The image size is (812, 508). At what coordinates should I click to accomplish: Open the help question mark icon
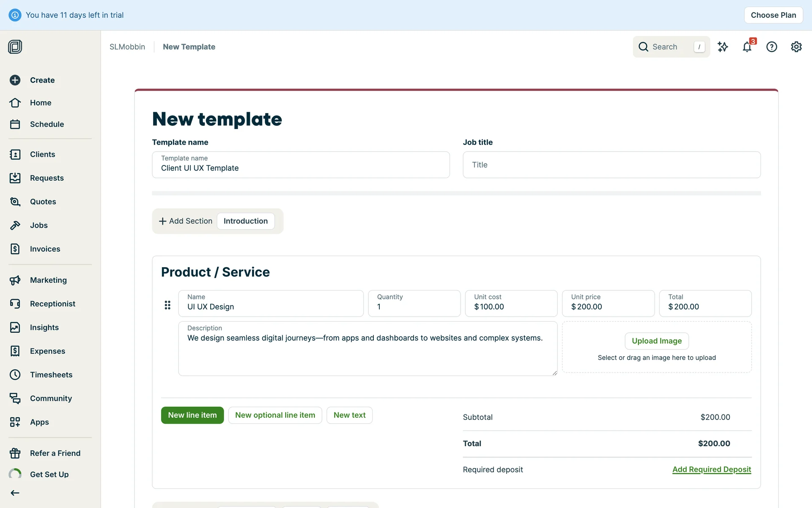(771, 47)
